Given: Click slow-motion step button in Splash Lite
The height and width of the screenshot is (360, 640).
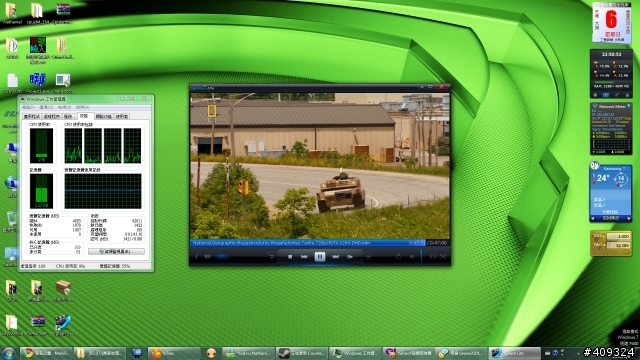Looking at the screenshot, I should (350, 257).
